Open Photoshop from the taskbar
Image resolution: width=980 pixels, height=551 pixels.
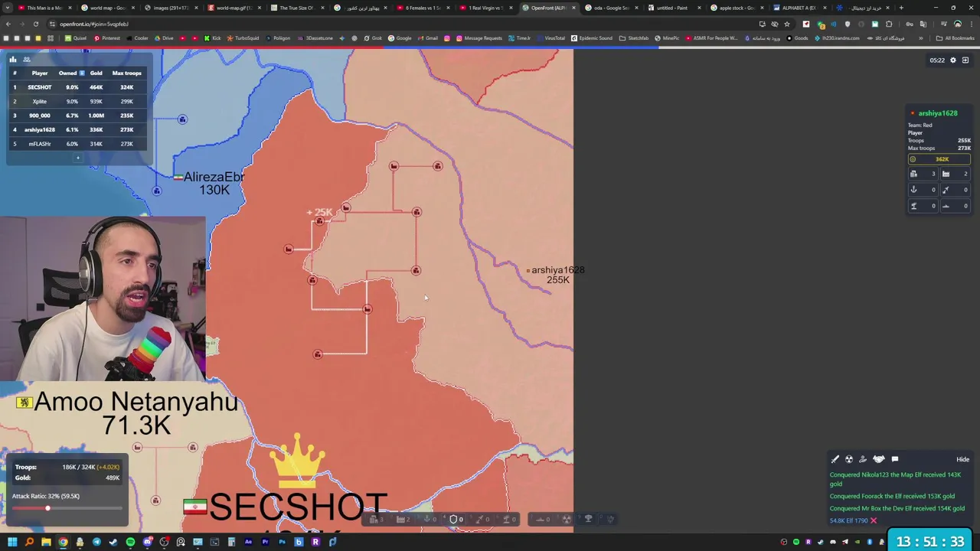tap(282, 542)
